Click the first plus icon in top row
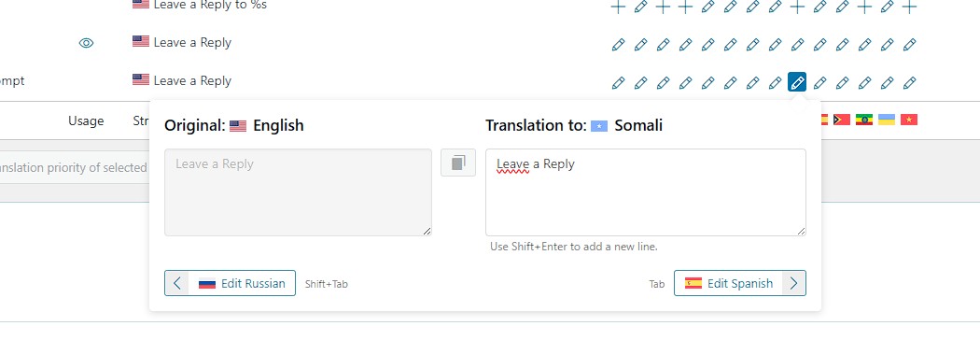 pyautogui.click(x=618, y=7)
